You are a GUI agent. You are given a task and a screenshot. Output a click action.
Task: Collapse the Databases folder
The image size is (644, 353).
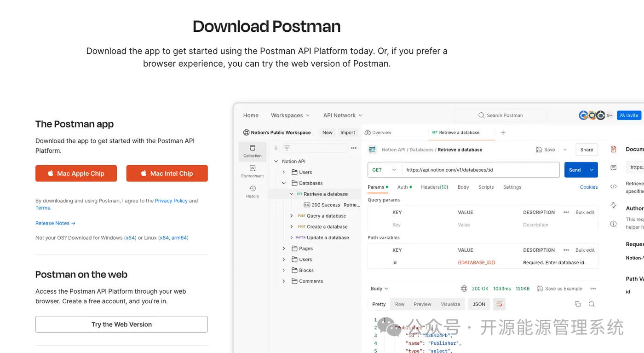(284, 183)
